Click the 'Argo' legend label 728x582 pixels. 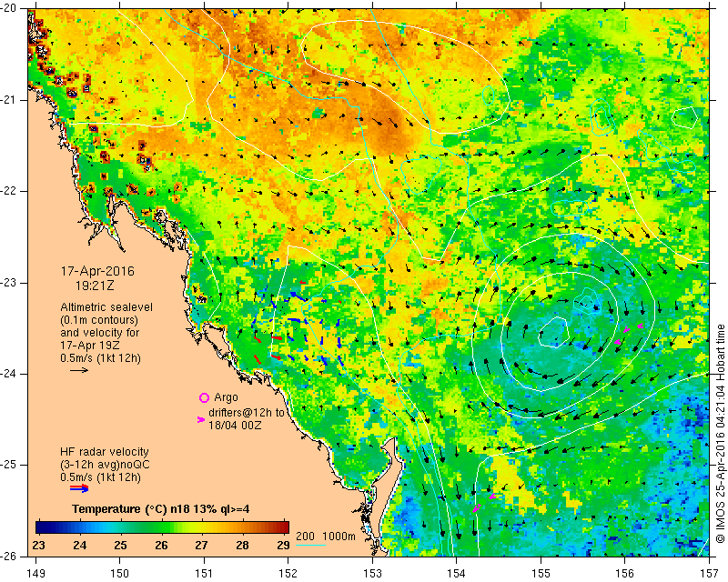coord(226,397)
